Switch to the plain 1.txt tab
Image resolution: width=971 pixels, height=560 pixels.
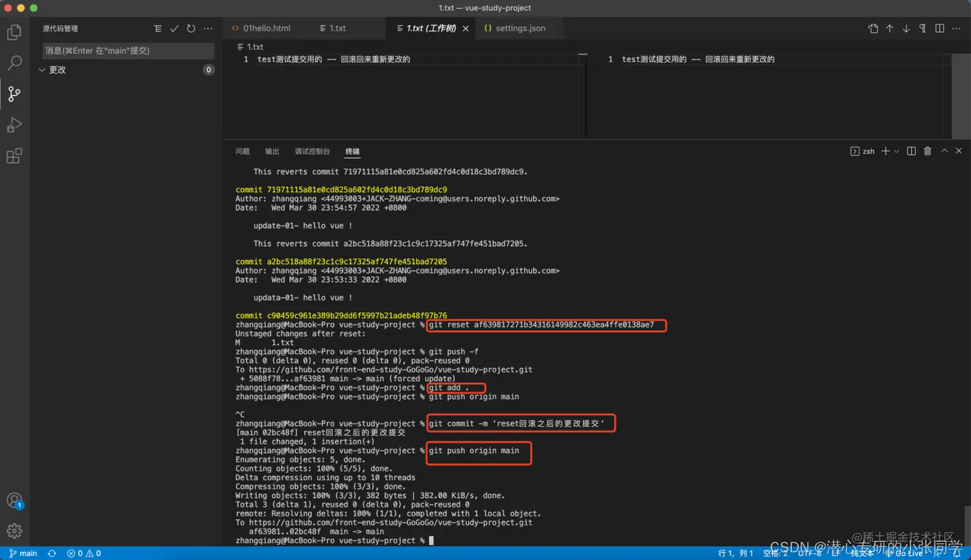tap(333, 28)
